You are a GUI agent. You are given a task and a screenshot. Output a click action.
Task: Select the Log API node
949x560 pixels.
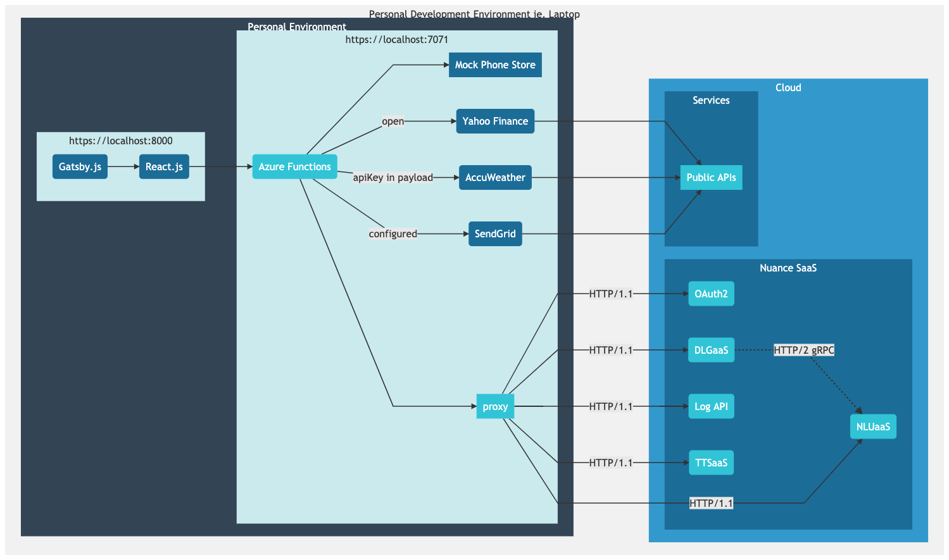point(711,407)
